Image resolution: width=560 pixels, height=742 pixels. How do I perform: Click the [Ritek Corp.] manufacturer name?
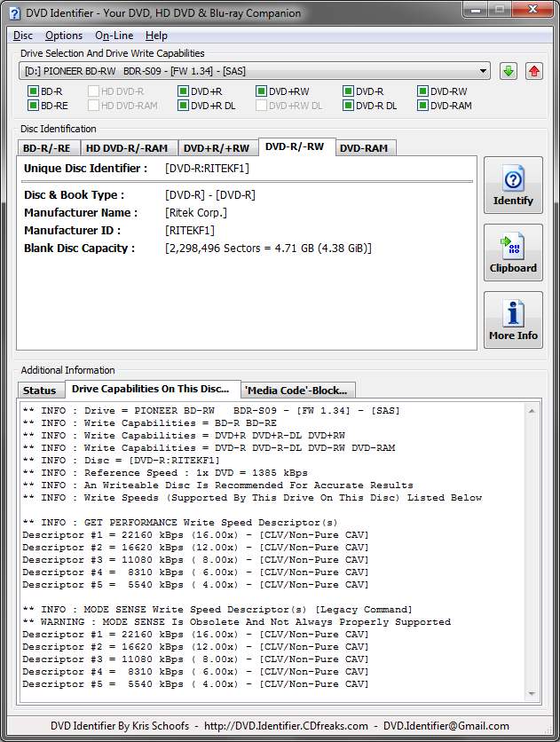(196, 213)
